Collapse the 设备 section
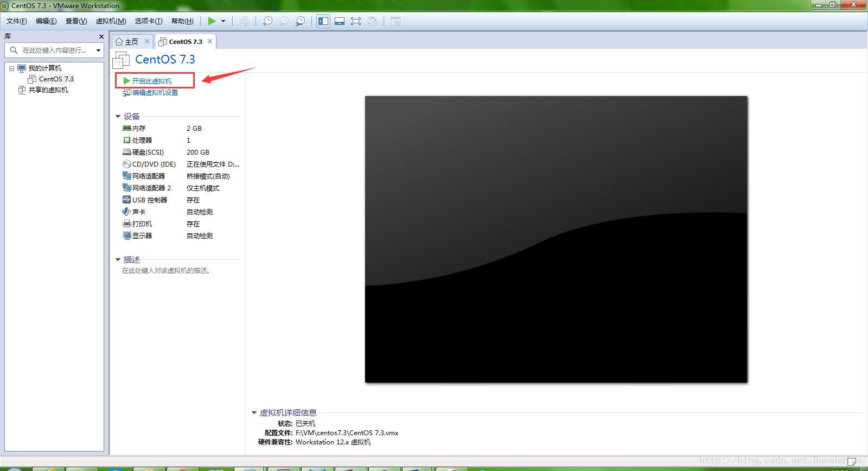 pyautogui.click(x=118, y=116)
